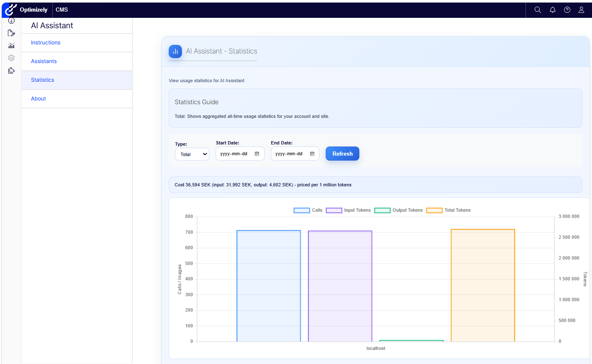Open the user profile icon
The image size is (592, 364).
(581, 10)
